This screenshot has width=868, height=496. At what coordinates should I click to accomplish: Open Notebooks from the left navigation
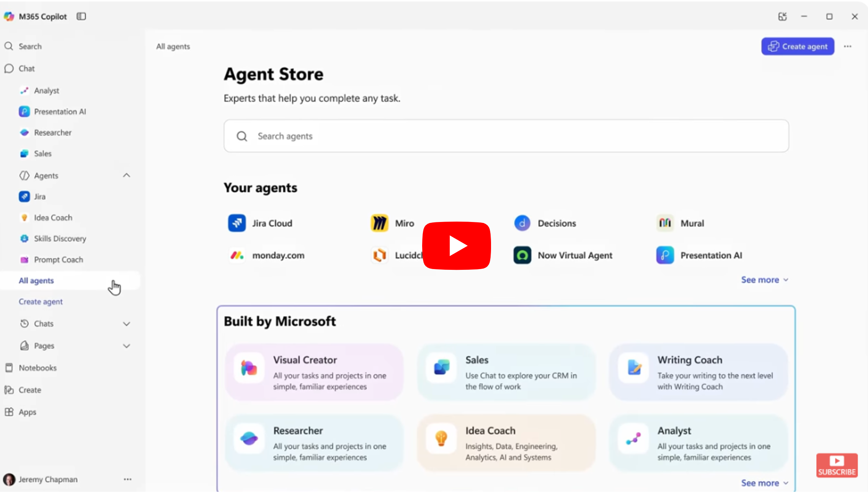(38, 368)
